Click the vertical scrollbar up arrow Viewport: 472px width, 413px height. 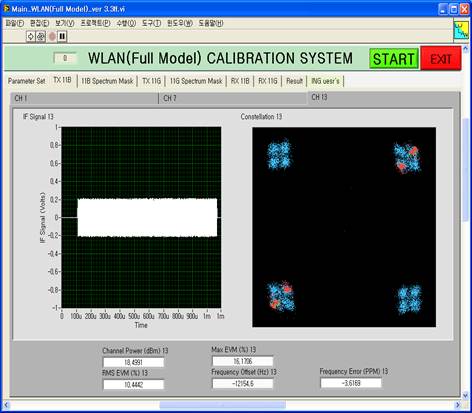(465, 49)
